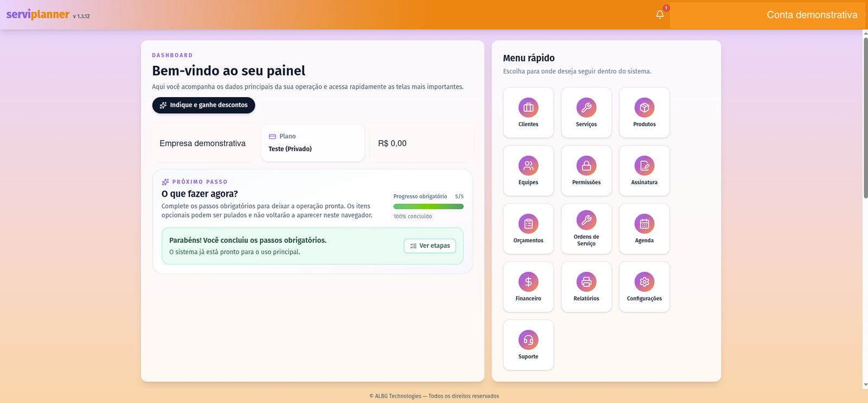The height and width of the screenshot is (403, 868).
Task: Click the Orçamentos label
Action: tap(528, 241)
